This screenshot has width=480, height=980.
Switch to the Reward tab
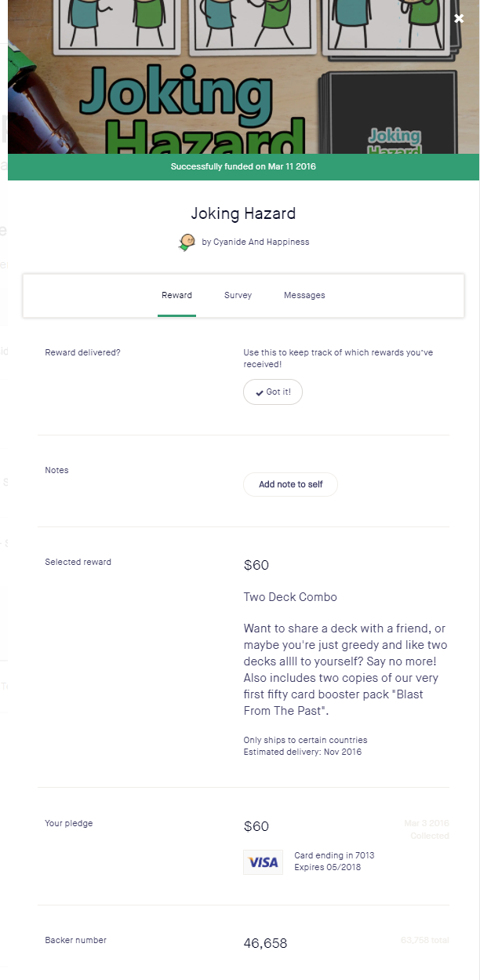[x=176, y=296]
